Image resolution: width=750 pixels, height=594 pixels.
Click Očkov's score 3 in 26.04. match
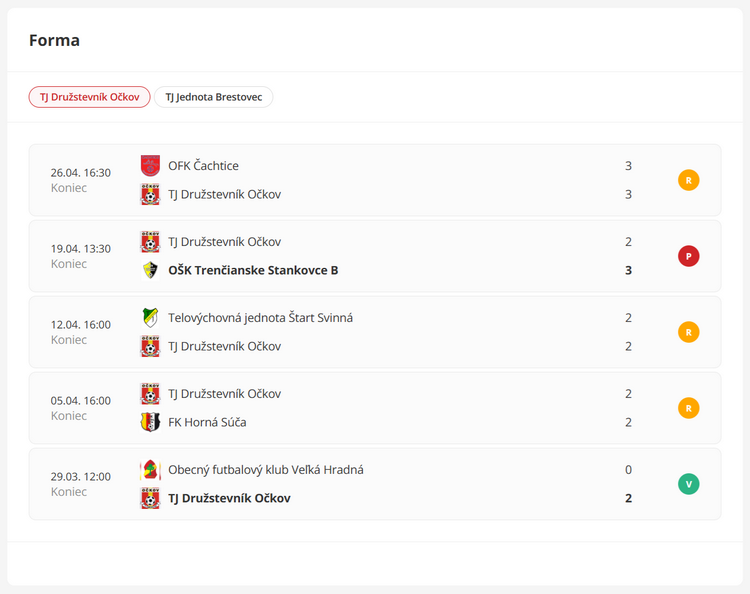tap(629, 194)
